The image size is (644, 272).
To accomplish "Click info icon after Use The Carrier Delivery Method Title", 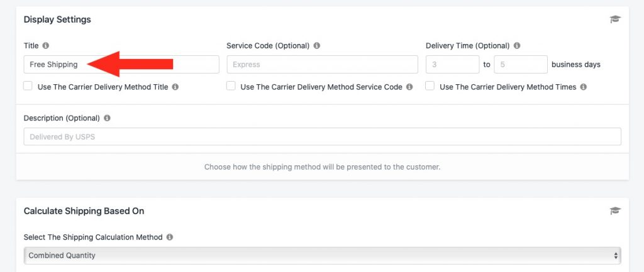I will pos(175,87).
